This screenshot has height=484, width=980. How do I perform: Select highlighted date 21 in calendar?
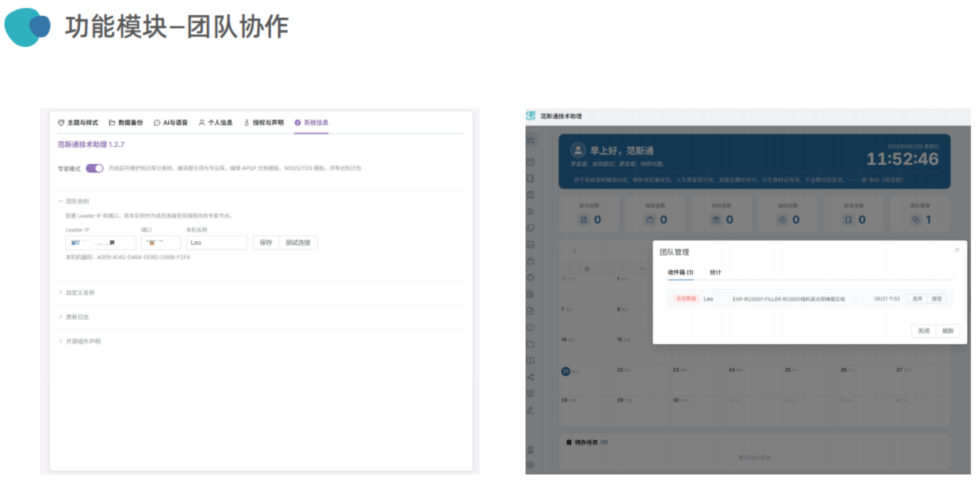click(x=565, y=372)
